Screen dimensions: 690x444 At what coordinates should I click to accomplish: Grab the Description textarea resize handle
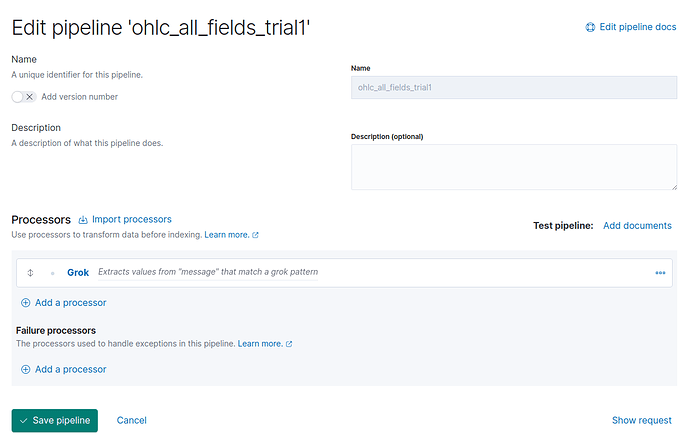point(671,184)
